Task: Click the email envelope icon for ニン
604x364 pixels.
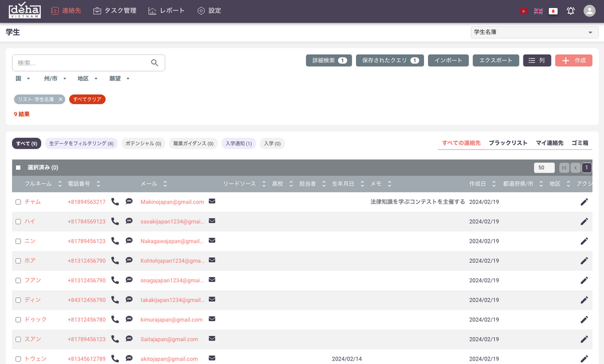Action: [x=212, y=241]
